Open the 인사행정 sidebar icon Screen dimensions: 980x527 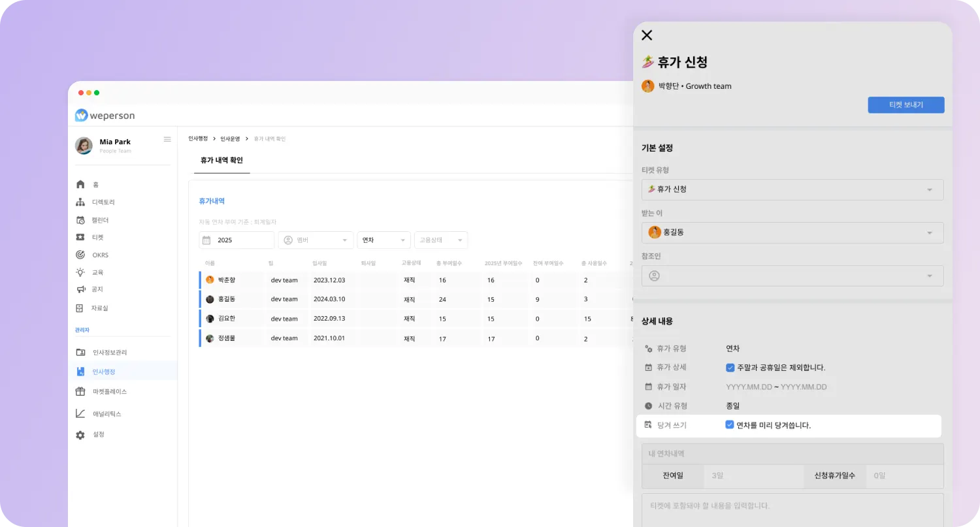[80, 372]
